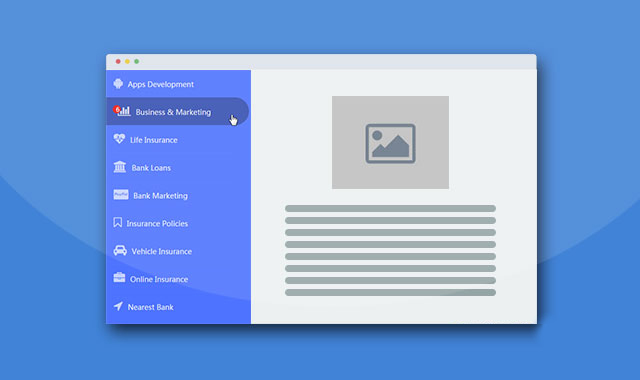The image size is (640, 380).
Task: Click the briefcase icon for Online Insurance
Action: (x=119, y=278)
